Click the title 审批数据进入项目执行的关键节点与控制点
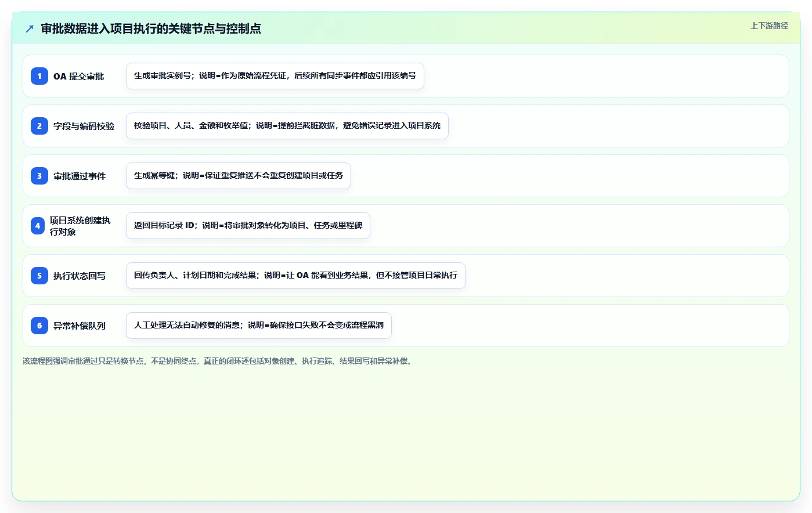The image size is (812, 513). tap(151, 28)
